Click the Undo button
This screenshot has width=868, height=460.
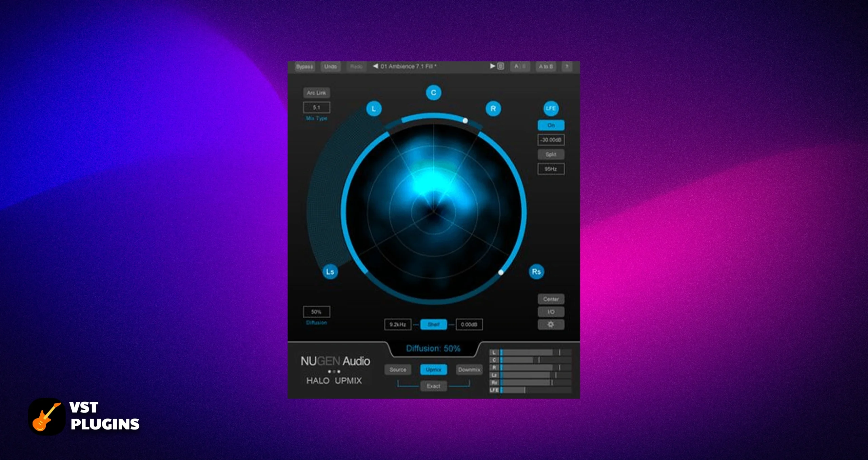tap(331, 66)
